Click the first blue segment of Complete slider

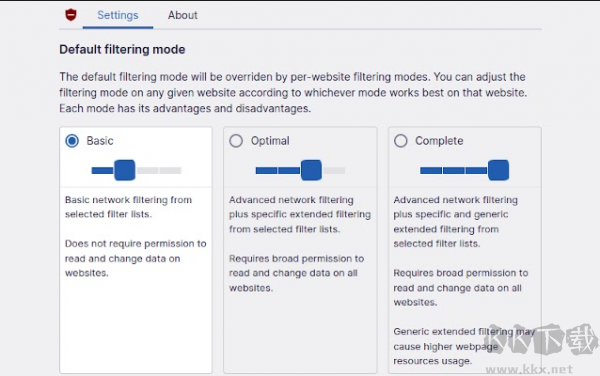(x=431, y=171)
